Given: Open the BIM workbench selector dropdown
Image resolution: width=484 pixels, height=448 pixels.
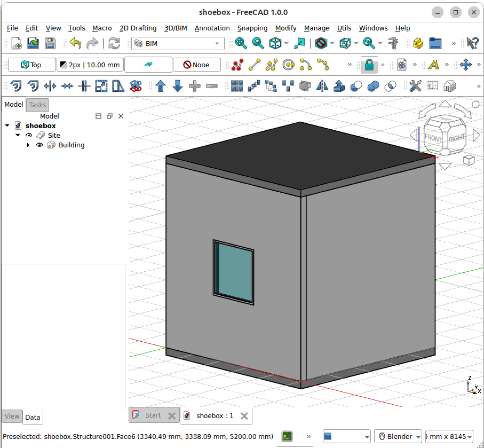Looking at the screenshot, I should pyautogui.click(x=178, y=44).
